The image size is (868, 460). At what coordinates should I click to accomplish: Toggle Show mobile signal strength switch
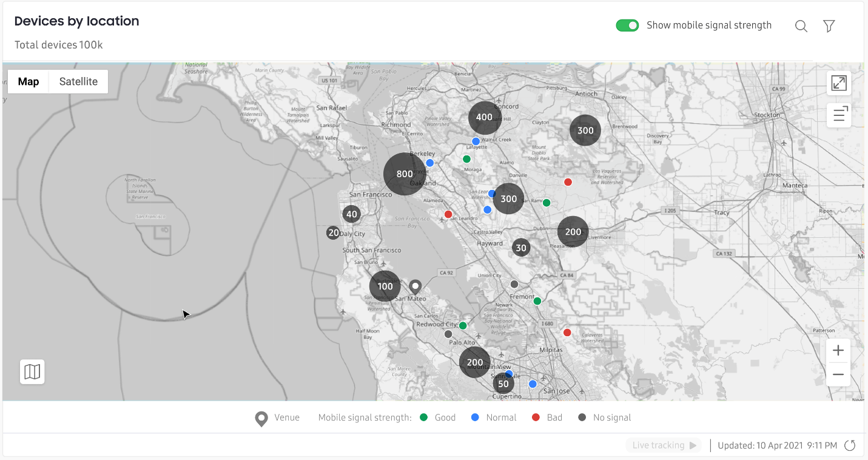tap(627, 25)
